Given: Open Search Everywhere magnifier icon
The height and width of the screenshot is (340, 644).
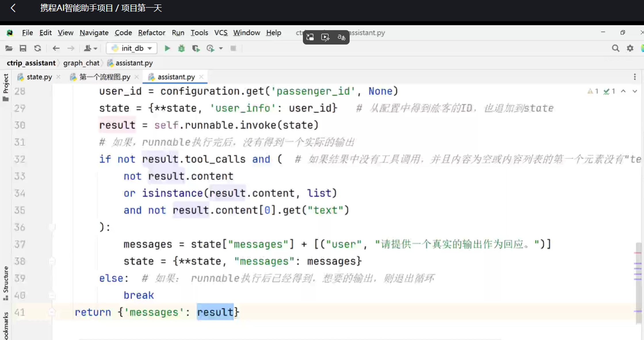Looking at the screenshot, I should click(616, 48).
